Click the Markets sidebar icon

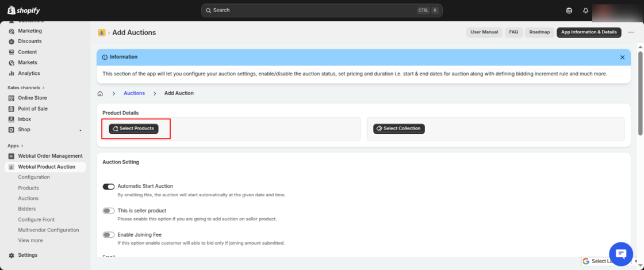point(11,63)
